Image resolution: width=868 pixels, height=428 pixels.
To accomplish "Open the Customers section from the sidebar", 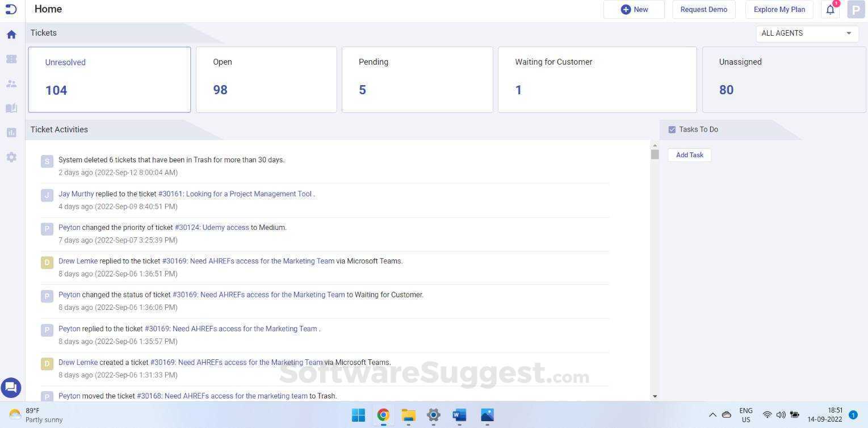I will [x=11, y=83].
